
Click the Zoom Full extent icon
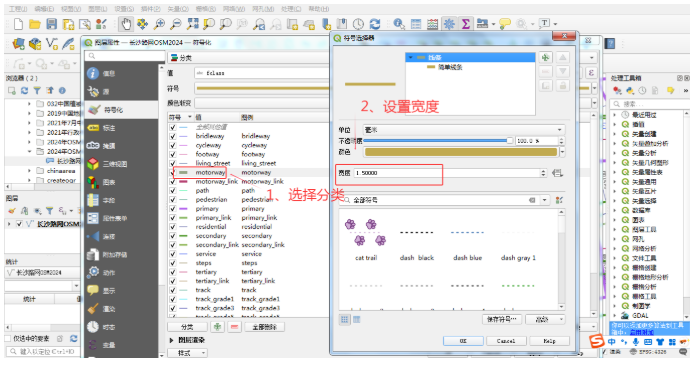point(192,24)
